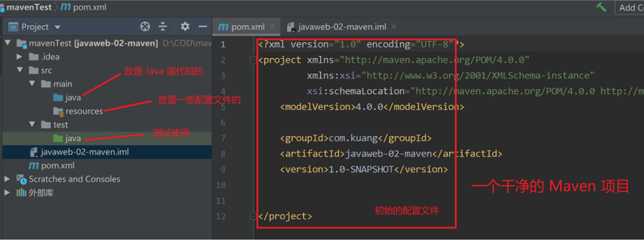Click the locate/scroll-from-source target icon
This screenshot has height=241, width=644.
coord(145,26)
